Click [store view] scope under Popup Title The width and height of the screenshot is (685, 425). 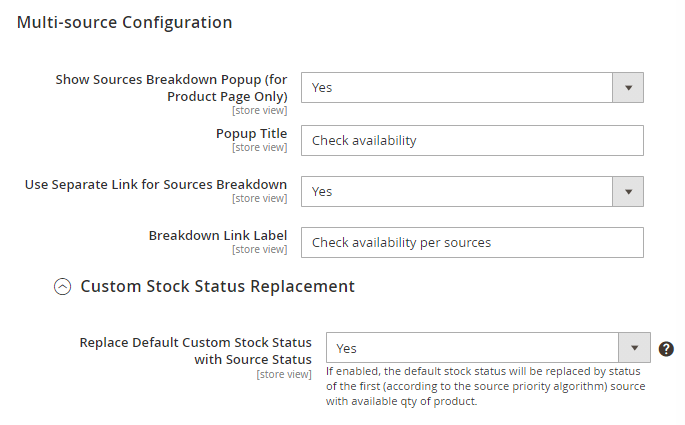coord(259,148)
